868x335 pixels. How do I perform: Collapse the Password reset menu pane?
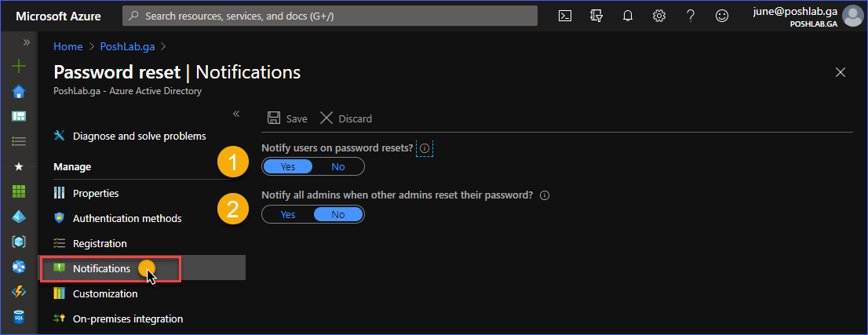[x=235, y=114]
